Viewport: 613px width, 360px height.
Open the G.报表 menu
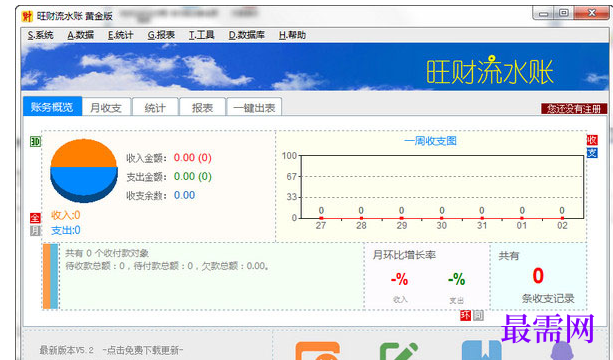tap(161, 35)
